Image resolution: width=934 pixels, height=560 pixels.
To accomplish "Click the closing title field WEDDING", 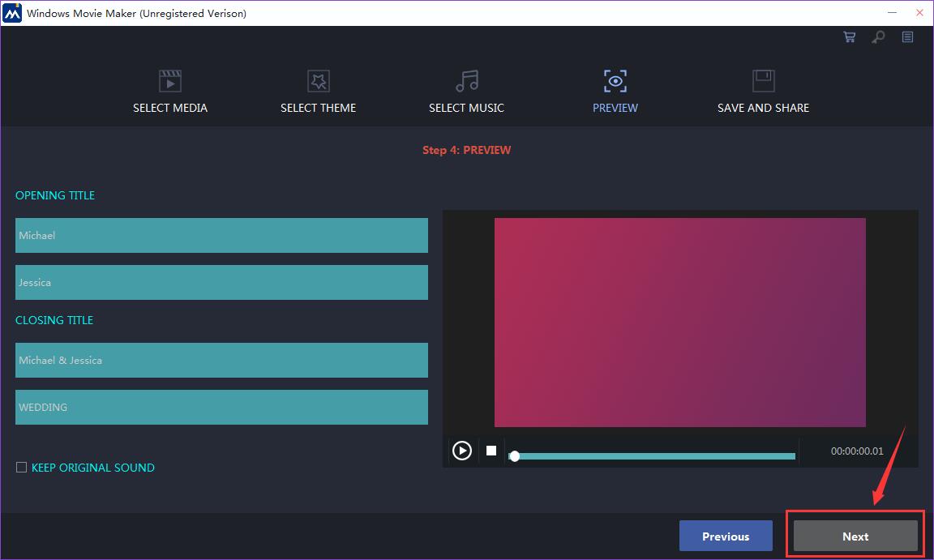I will click(x=221, y=407).
